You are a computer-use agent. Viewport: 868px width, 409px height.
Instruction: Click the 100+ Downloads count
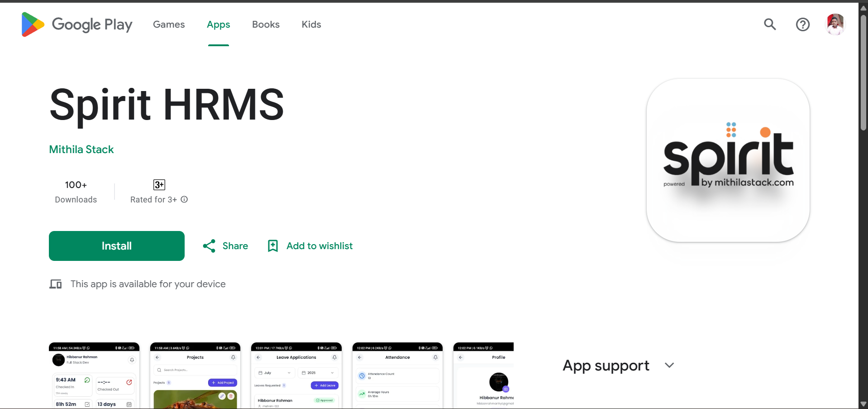(76, 192)
